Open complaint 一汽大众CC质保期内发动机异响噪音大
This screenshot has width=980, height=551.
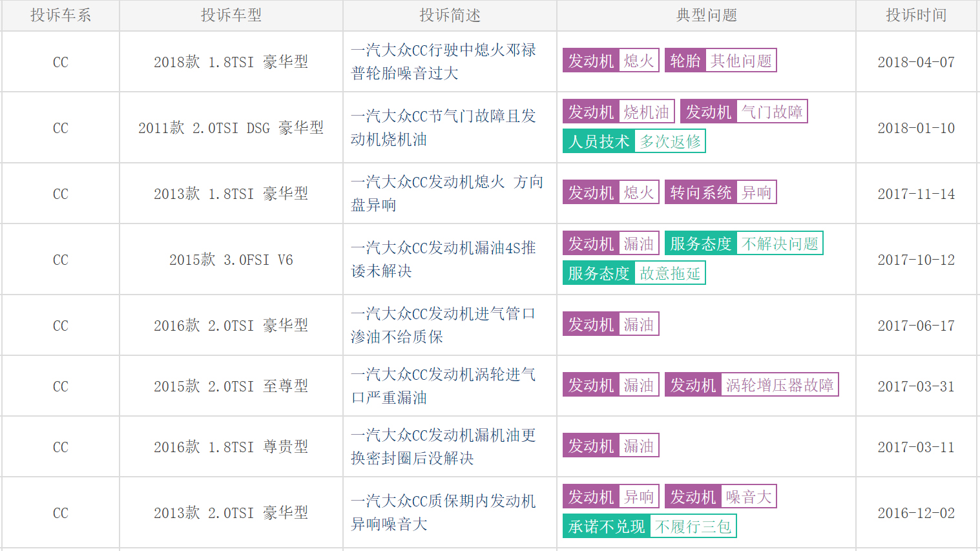(444, 512)
